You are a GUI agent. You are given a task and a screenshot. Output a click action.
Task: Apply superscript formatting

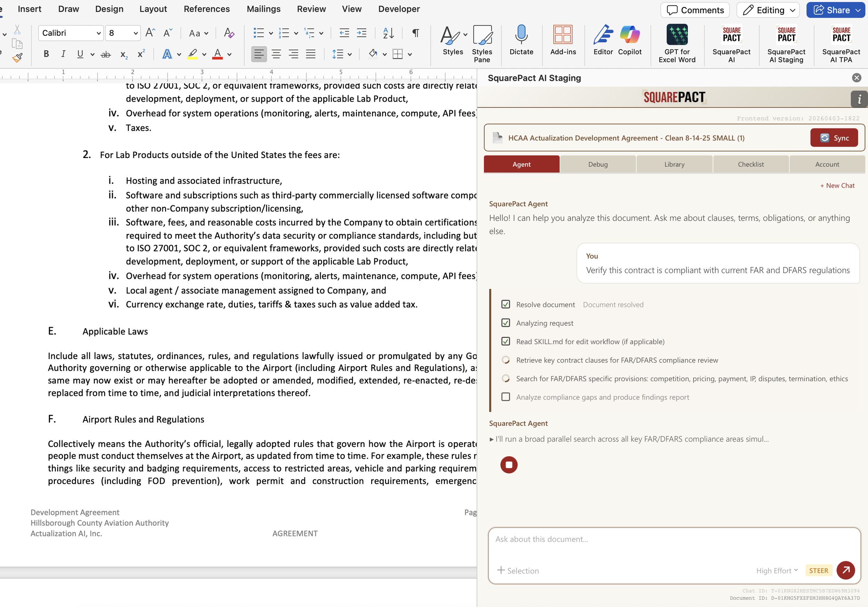[x=141, y=54]
